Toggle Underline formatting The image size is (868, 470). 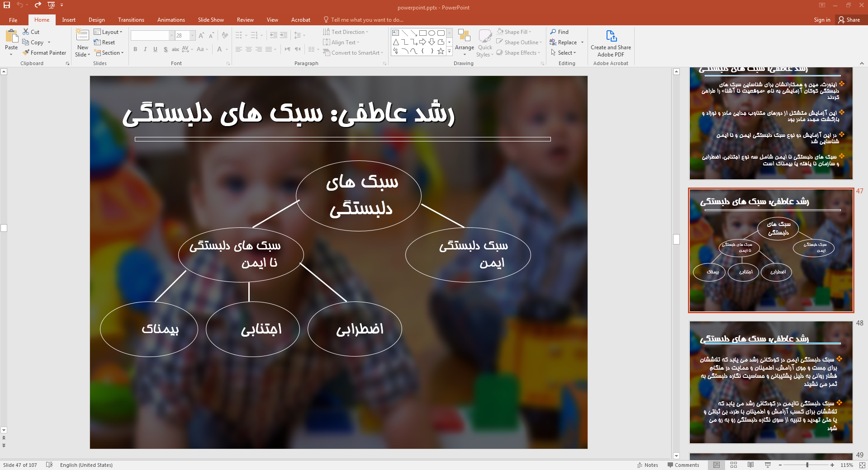pos(155,49)
